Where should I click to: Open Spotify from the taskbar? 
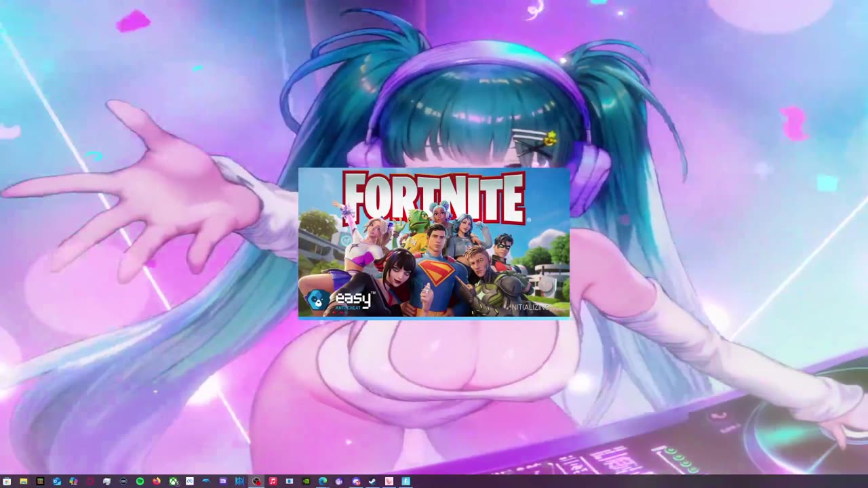(140, 481)
